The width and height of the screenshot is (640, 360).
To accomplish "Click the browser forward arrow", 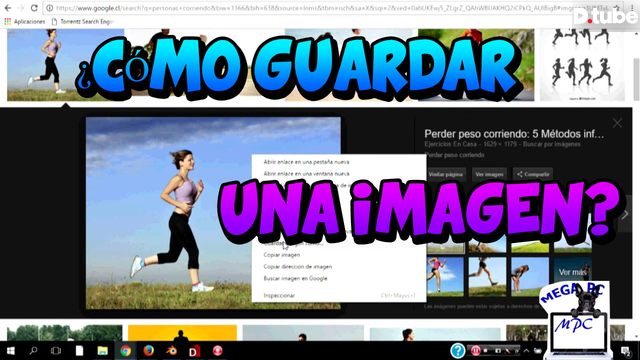I will click(21, 8).
